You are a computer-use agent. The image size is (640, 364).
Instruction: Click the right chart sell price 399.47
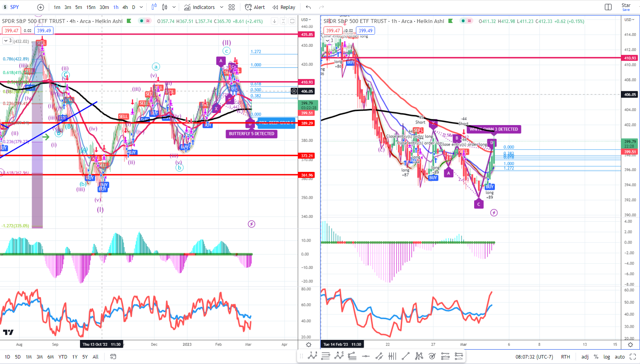point(333,31)
